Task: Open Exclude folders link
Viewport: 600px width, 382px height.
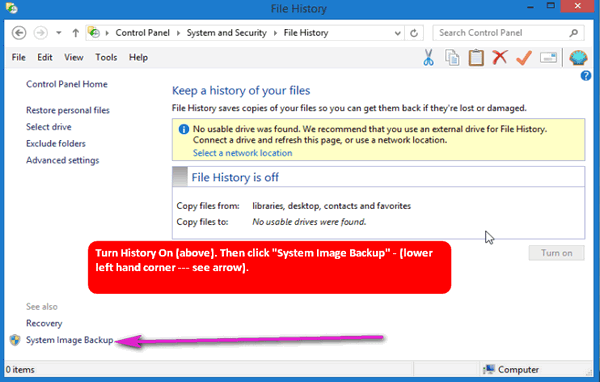Action: coord(56,144)
